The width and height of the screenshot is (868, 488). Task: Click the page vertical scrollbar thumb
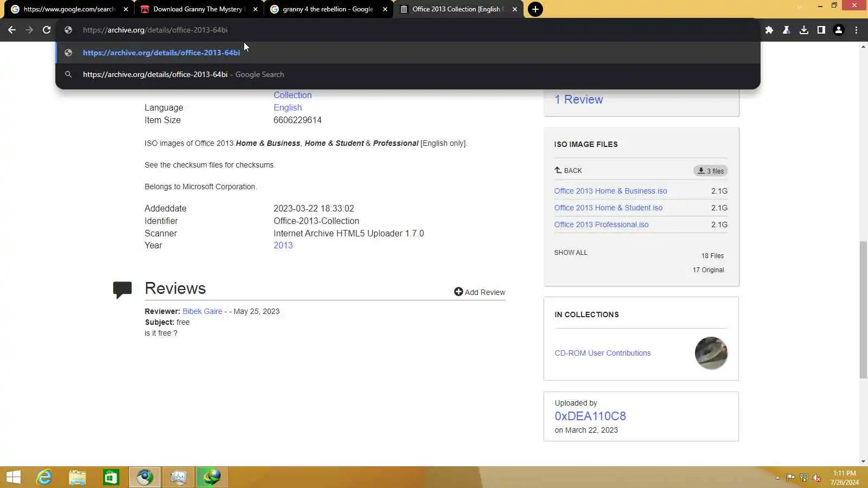(x=863, y=309)
